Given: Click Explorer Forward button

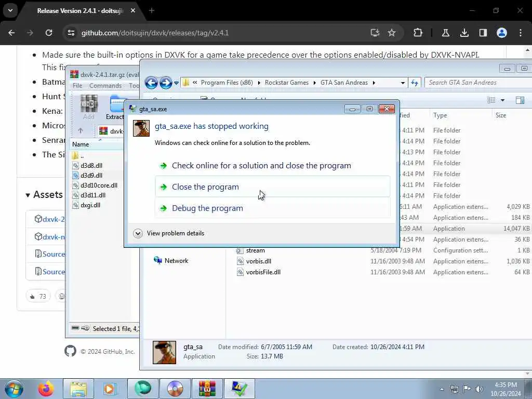Looking at the screenshot, I should click(x=166, y=83).
